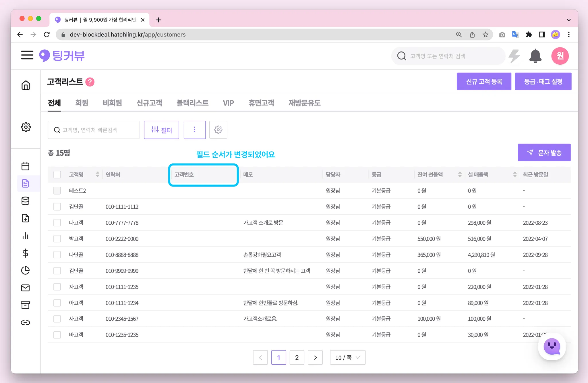Click the table column settings gear icon

pyautogui.click(x=218, y=130)
